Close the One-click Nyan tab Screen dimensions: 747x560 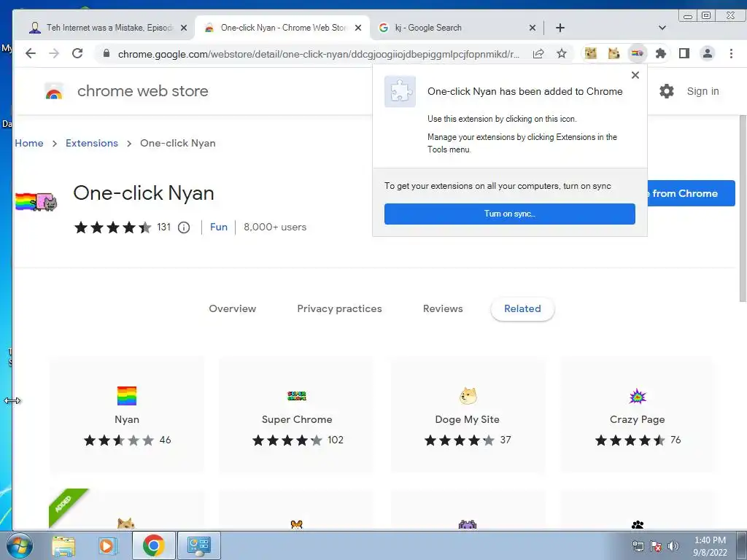pos(358,28)
